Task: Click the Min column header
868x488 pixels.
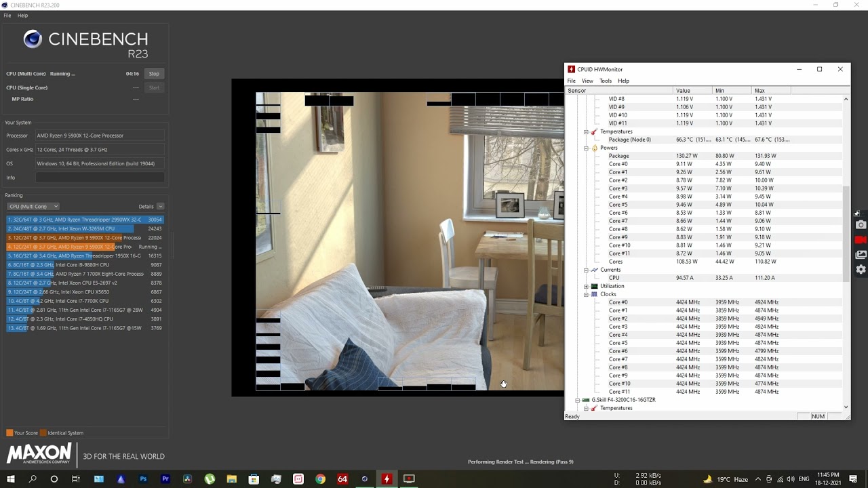Action: [x=732, y=91]
